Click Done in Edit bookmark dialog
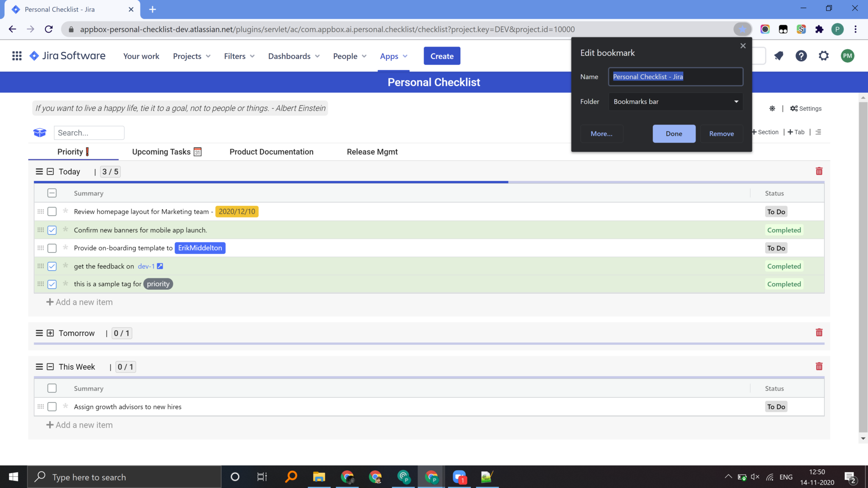Screen dimensions: 868x488 pyautogui.click(x=674, y=134)
